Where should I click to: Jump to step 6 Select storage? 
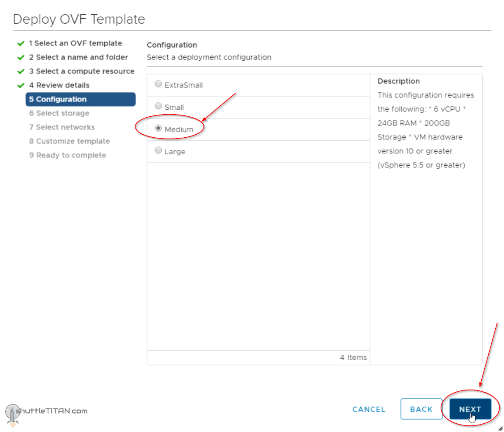pyautogui.click(x=59, y=113)
